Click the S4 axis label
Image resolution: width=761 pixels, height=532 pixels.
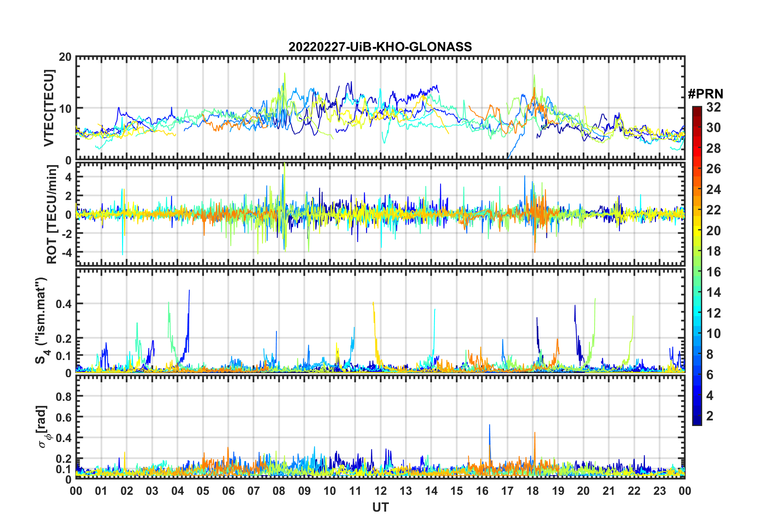point(41,320)
